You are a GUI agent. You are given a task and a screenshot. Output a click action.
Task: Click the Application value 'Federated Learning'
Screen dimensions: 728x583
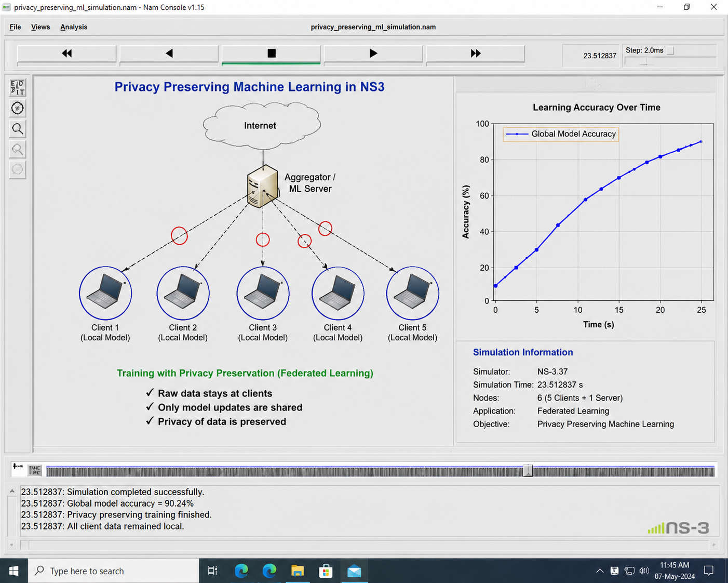tap(573, 411)
